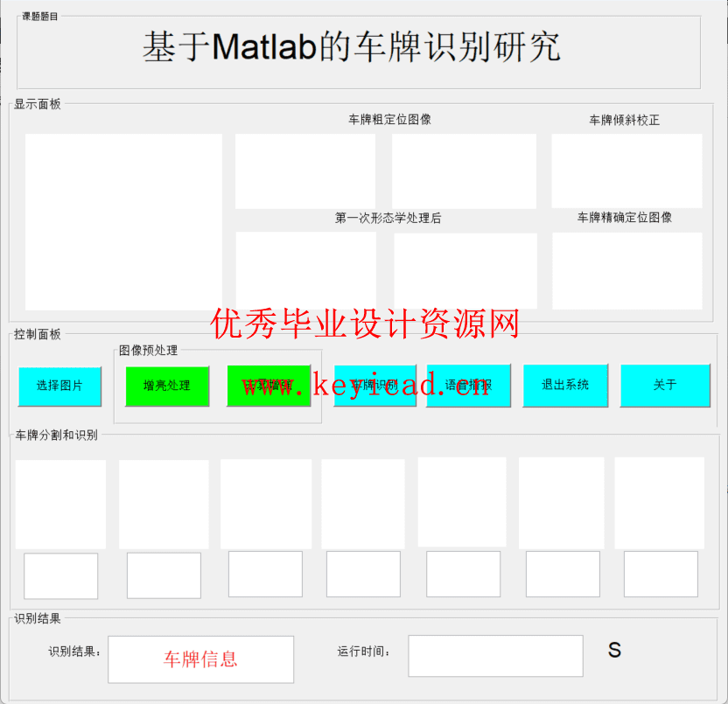The width and height of the screenshot is (728, 704).
Task: Click the first segmented character image box
Action: [x=61, y=505]
